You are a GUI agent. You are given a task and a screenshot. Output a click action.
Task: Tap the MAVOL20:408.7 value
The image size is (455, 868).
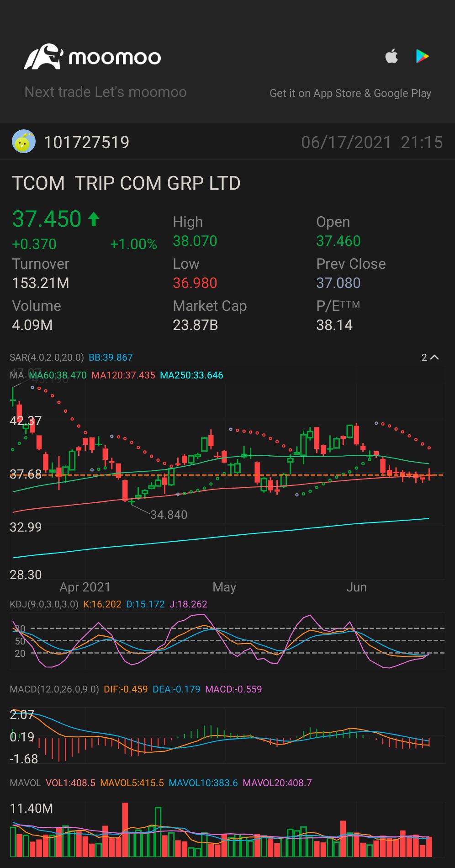point(277,783)
